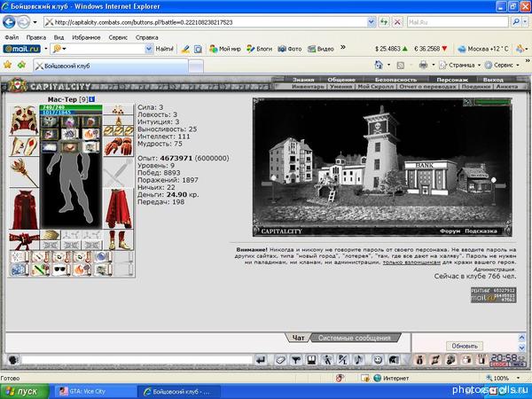
Task: Open the Справка menu
Action: point(147,37)
